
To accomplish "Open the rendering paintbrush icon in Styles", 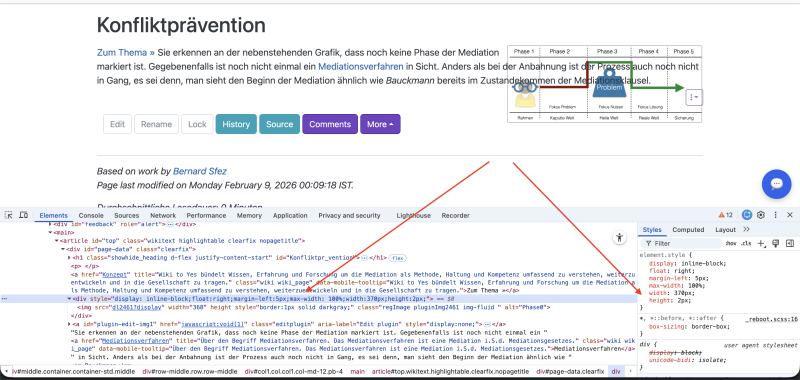I will [776, 243].
